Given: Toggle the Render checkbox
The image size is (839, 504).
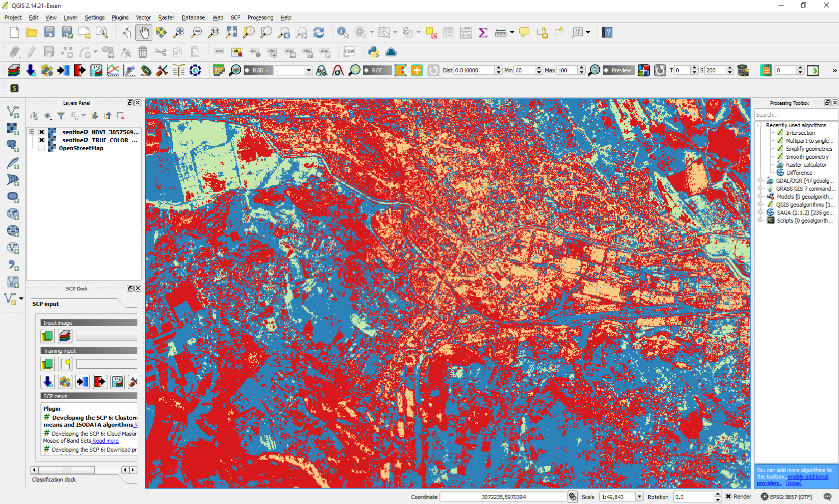Looking at the screenshot, I should (729, 497).
